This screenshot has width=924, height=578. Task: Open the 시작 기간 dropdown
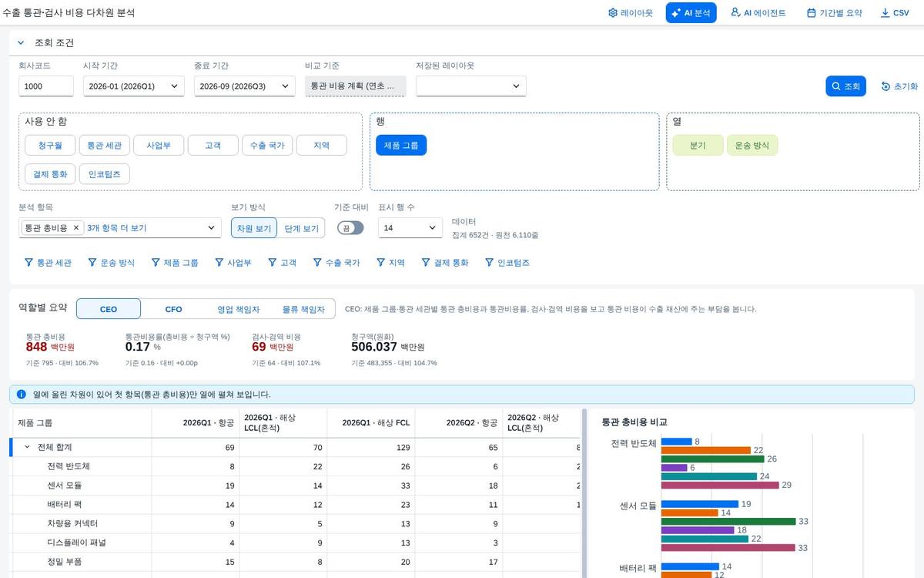click(134, 86)
